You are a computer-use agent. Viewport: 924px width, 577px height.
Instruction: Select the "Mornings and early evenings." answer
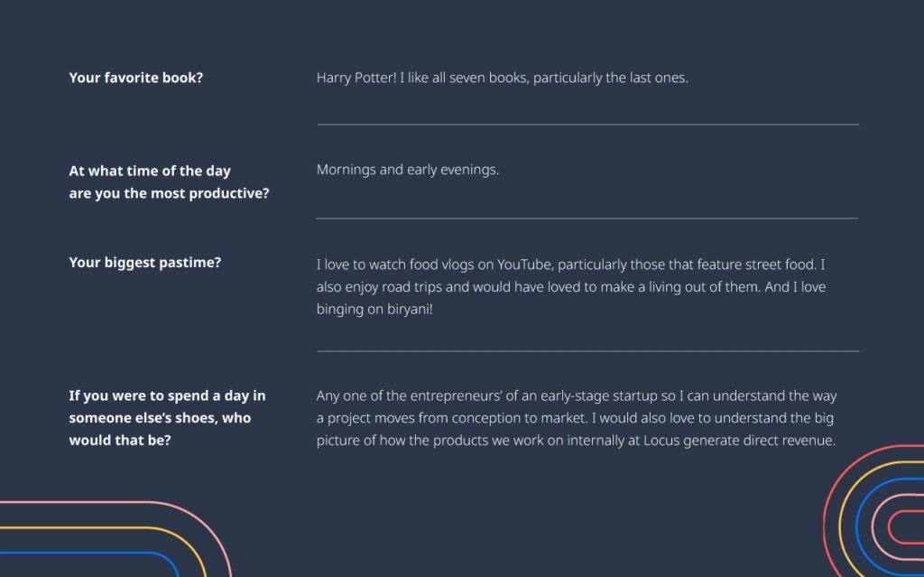407,170
